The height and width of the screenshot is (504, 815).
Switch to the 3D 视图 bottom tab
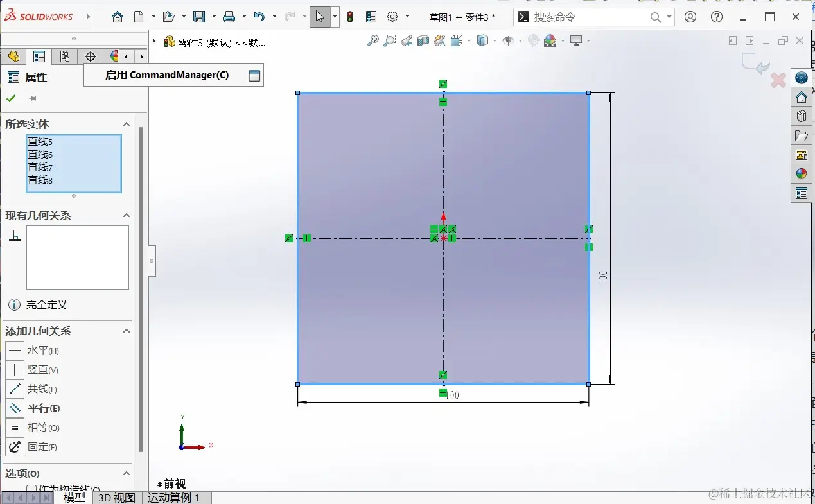tap(117, 498)
